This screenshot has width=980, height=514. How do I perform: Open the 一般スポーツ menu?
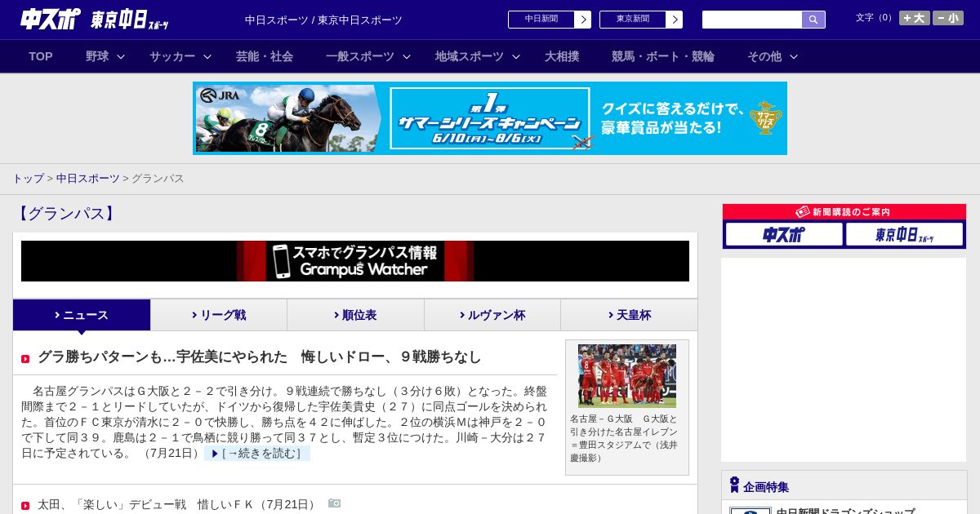pyautogui.click(x=360, y=56)
